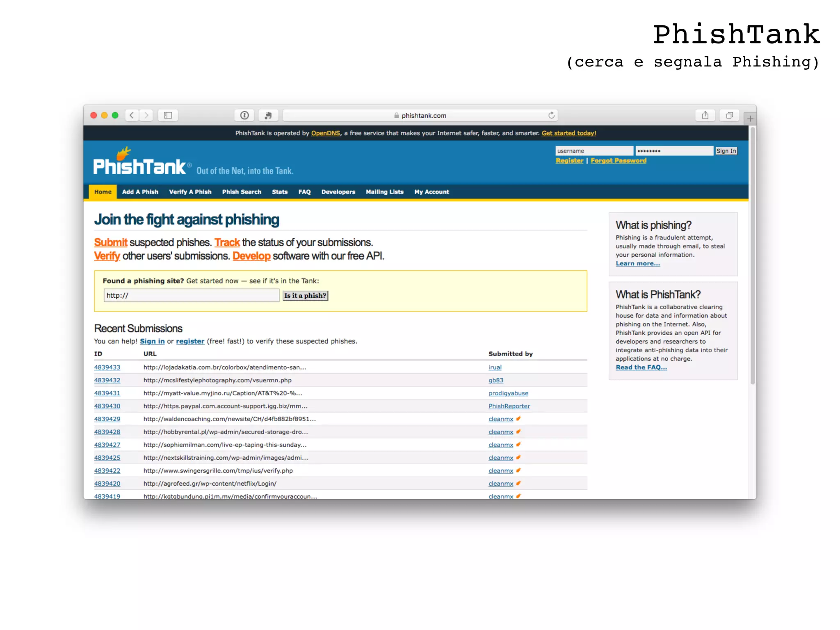Add a new tab with plus button
Screen dimensions: 840x630
coord(750,119)
